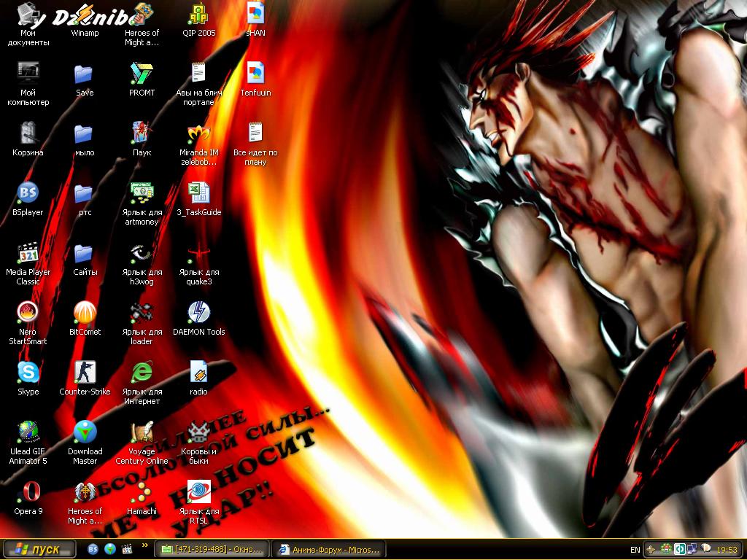
Task: Click the Tenfuuin image file
Action: (256, 79)
